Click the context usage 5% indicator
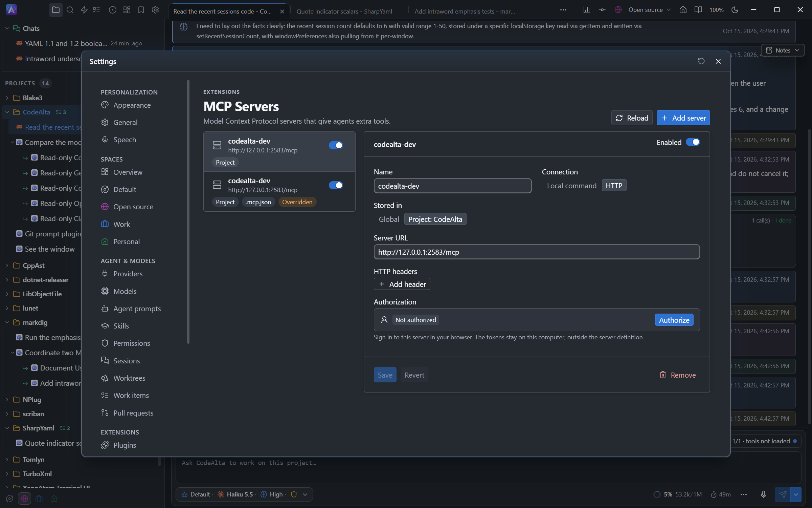This screenshot has height=508, width=812. point(677,494)
